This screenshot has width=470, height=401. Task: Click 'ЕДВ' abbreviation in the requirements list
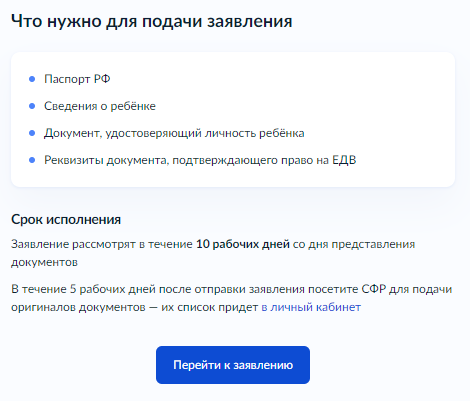click(344, 160)
